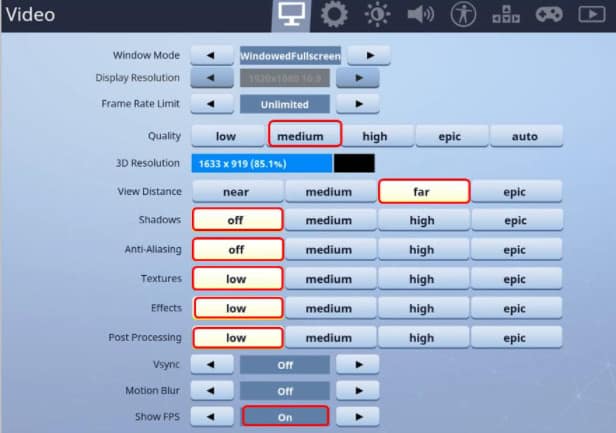
Task: Open the Brightness settings sun icon tab
Action: [377, 15]
